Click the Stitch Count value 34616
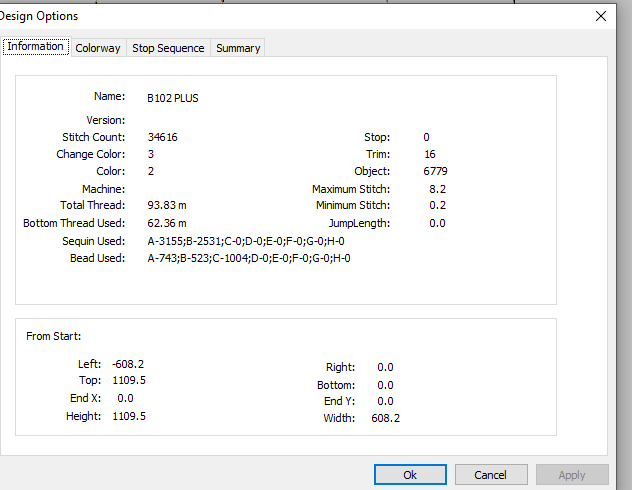632x490 pixels. pos(162,137)
